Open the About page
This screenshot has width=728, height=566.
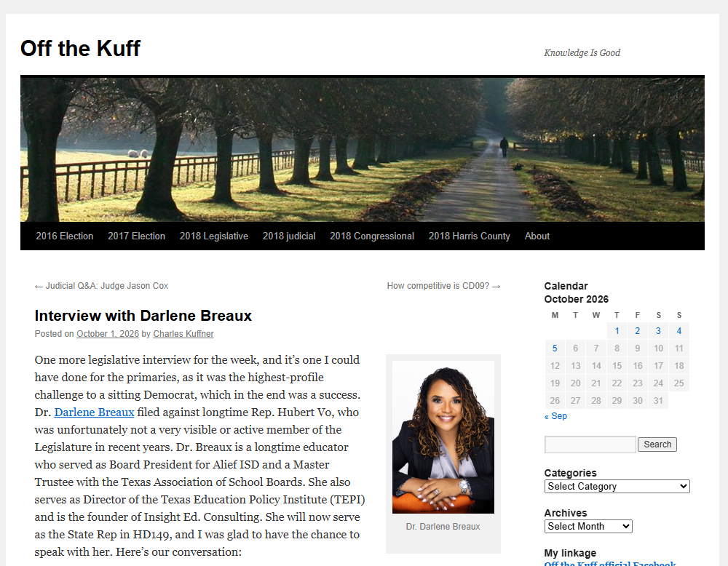537,236
